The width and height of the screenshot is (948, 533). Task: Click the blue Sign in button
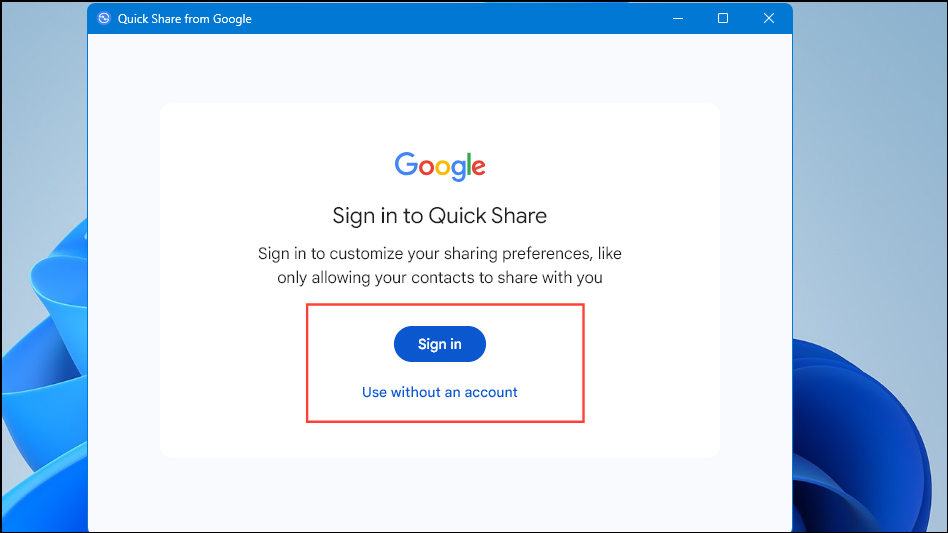tap(440, 344)
